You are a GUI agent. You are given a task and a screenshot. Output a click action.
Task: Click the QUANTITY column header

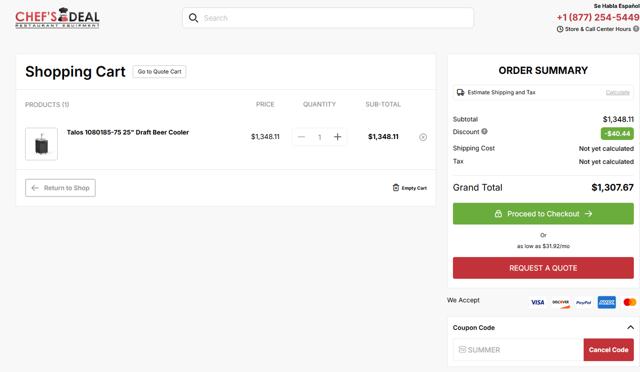[x=319, y=105]
